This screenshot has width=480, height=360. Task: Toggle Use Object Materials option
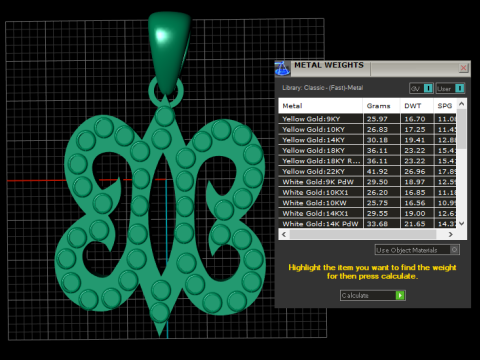(x=417, y=250)
